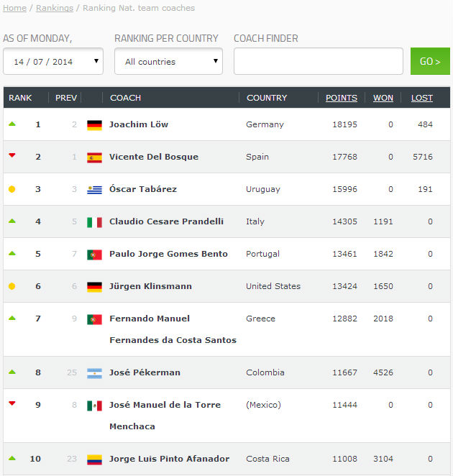Open the date dropdown showing 14 / 07 / 2014
The width and height of the screenshot is (453, 476).
[x=53, y=62]
